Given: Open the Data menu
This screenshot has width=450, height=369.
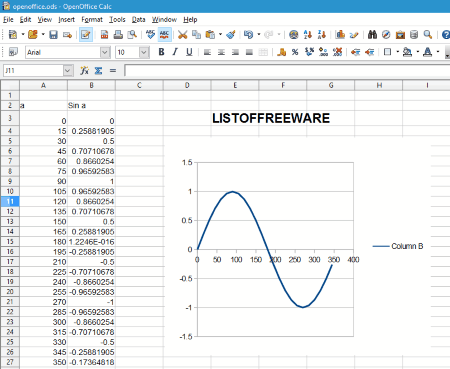Looking at the screenshot, I should [138, 20].
